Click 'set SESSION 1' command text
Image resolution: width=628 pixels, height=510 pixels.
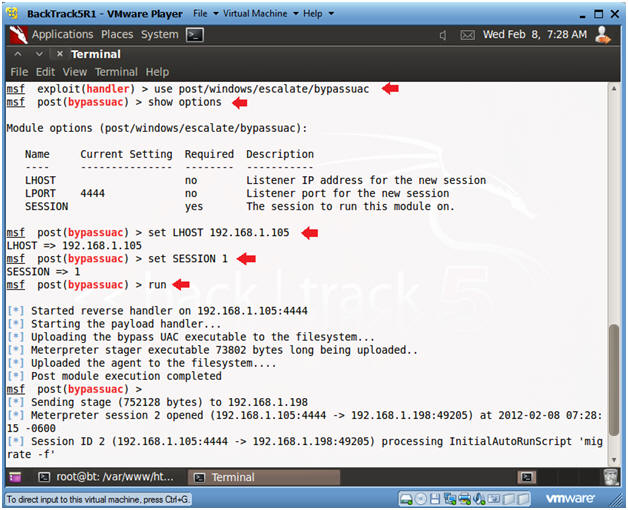188,259
